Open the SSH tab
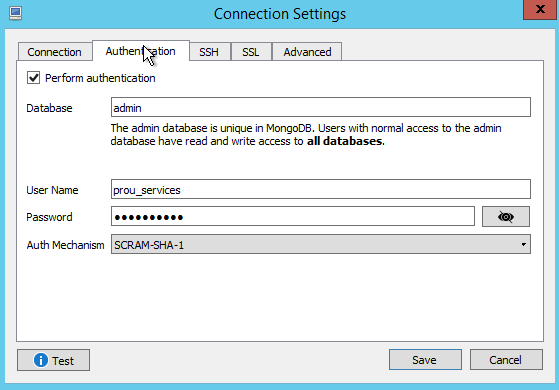 [x=209, y=52]
